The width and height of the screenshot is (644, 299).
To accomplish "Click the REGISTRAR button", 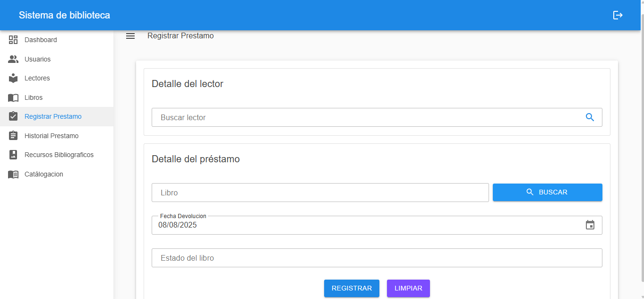I will (352, 288).
